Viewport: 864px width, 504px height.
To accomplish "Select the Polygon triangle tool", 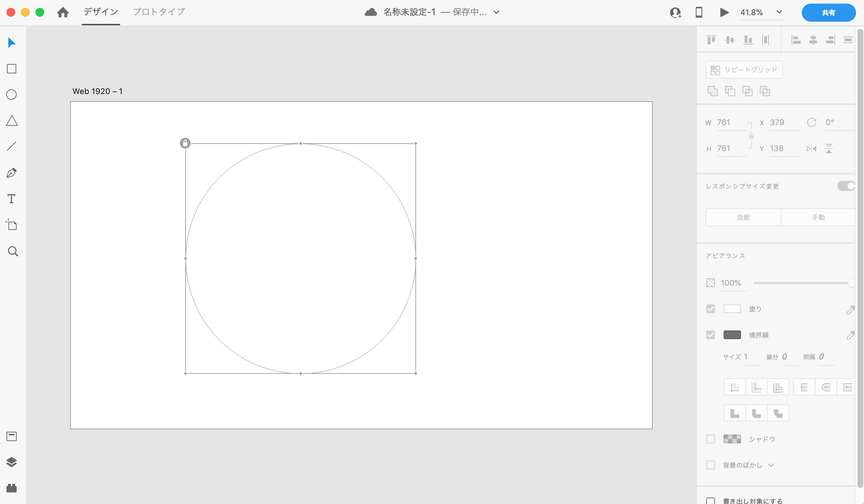I will (x=12, y=121).
